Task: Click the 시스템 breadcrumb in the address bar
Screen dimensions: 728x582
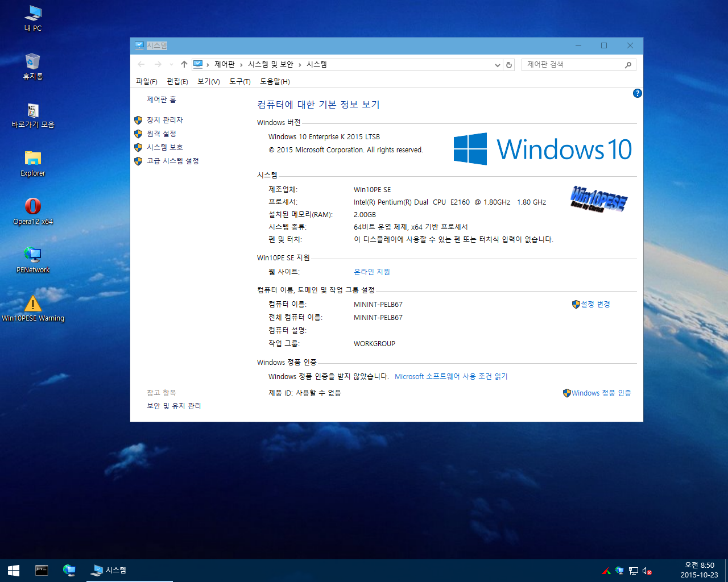Action: point(317,64)
